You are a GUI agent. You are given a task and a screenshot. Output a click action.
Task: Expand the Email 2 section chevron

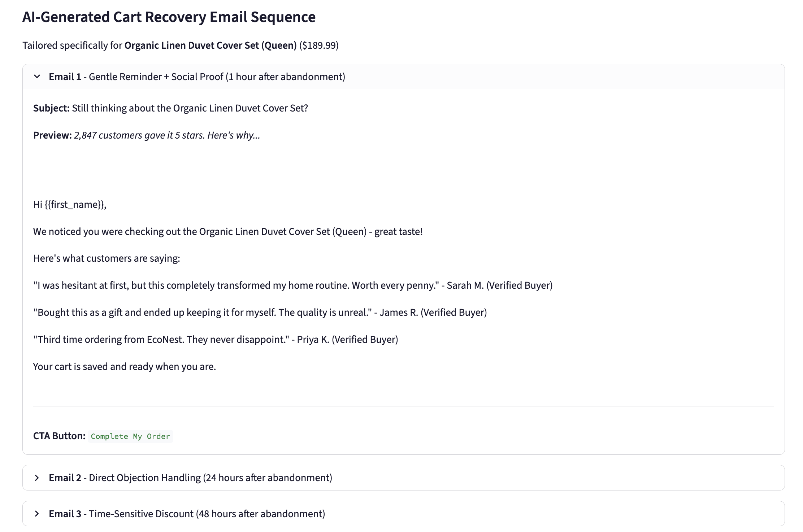click(x=37, y=478)
